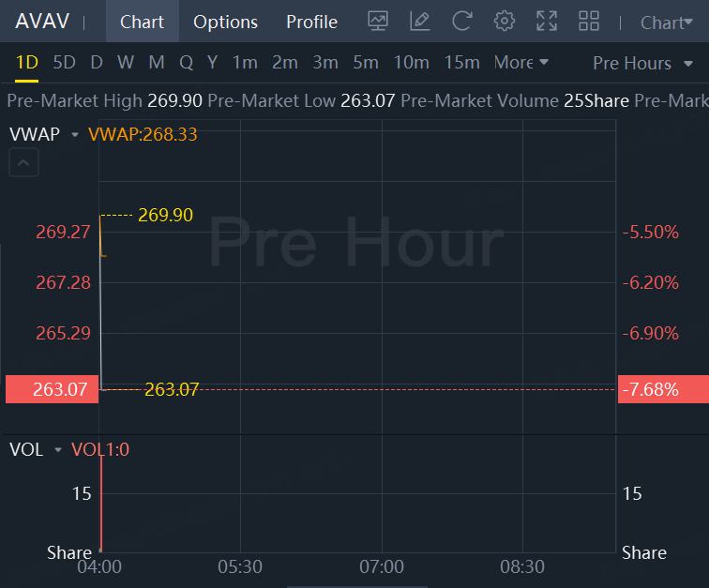This screenshot has height=588, width=709.
Task: Expand the VWAP indicator dropdown arrow
Action: pyautogui.click(x=75, y=134)
